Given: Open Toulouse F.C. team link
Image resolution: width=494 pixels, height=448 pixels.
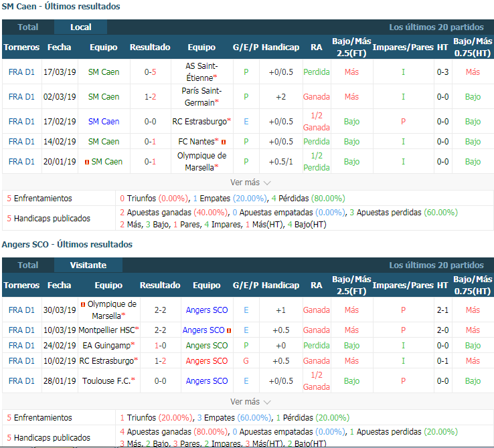Looking at the screenshot, I should [106, 381].
